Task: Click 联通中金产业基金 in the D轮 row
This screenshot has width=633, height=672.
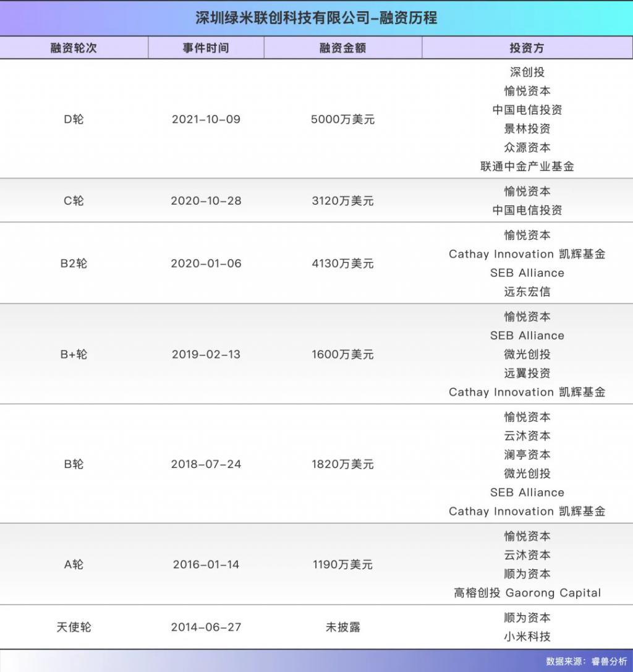Action: point(527,167)
